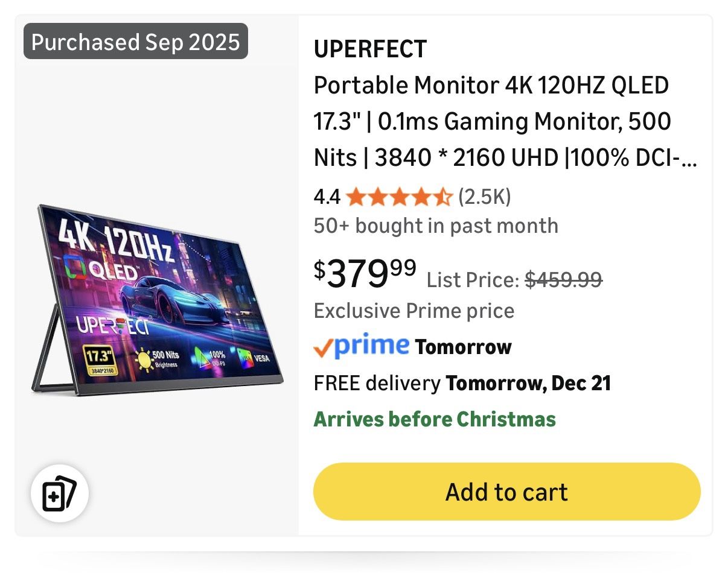Click the 50+ bought in past month text
Screen dimensions: 728x573
[x=436, y=226]
